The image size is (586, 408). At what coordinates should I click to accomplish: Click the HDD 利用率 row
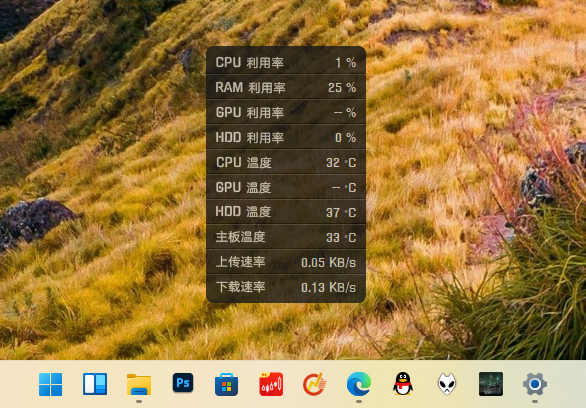[286, 137]
